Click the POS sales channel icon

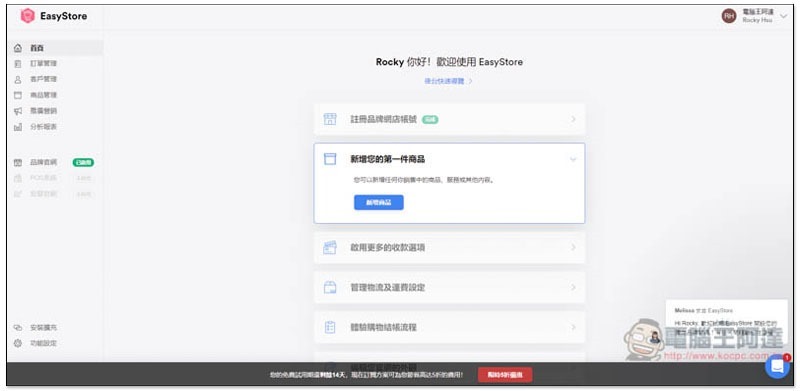pos(18,178)
